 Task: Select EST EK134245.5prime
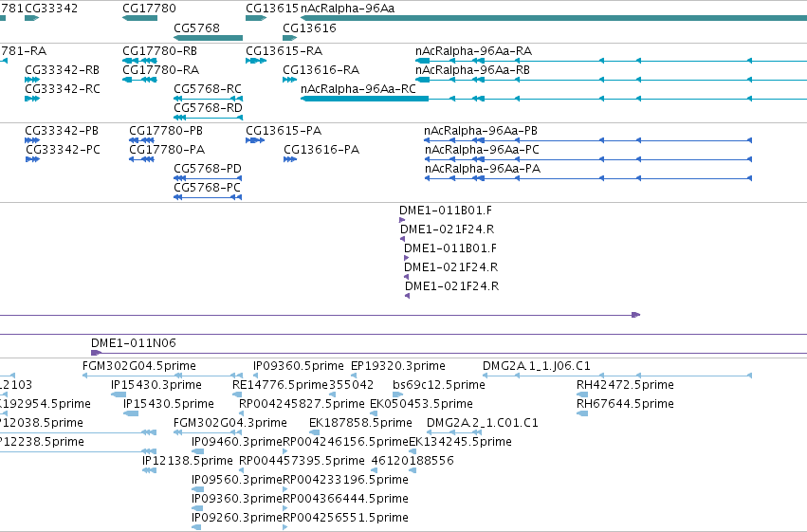pos(460,442)
